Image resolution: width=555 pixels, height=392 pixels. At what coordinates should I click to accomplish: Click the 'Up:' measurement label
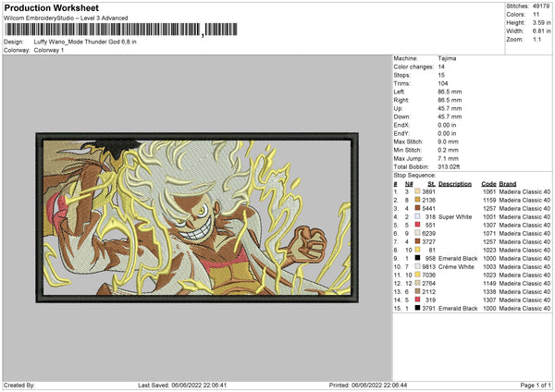(x=398, y=108)
